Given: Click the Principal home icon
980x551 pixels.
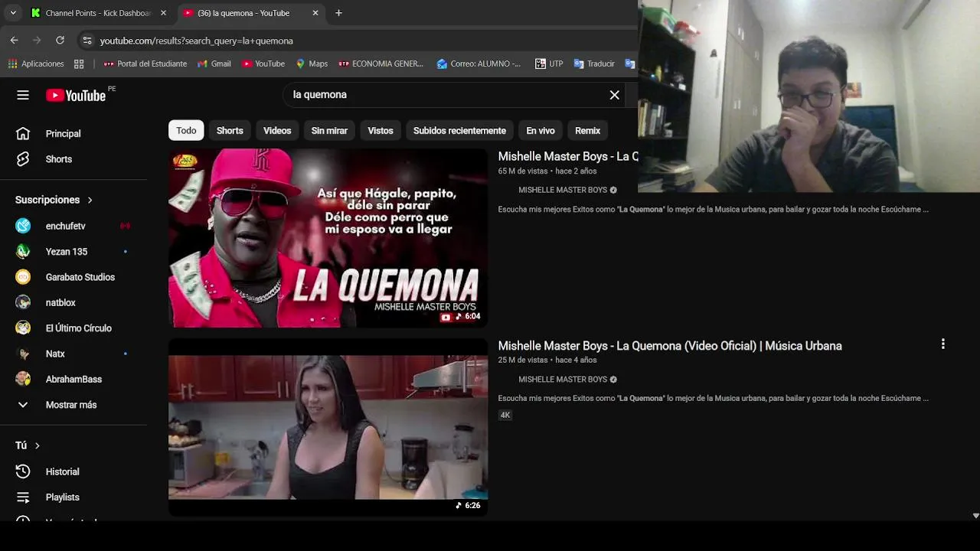Looking at the screenshot, I should 23,134.
